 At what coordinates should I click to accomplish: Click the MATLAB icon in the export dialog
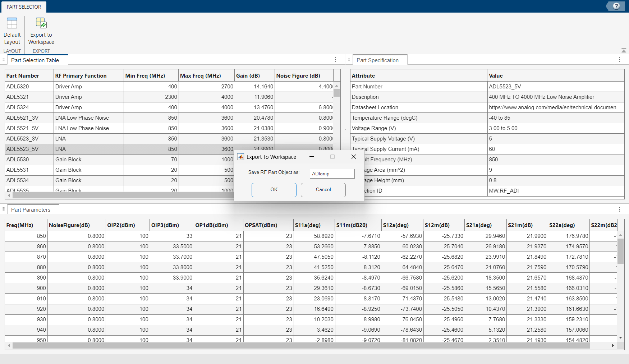point(241,157)
